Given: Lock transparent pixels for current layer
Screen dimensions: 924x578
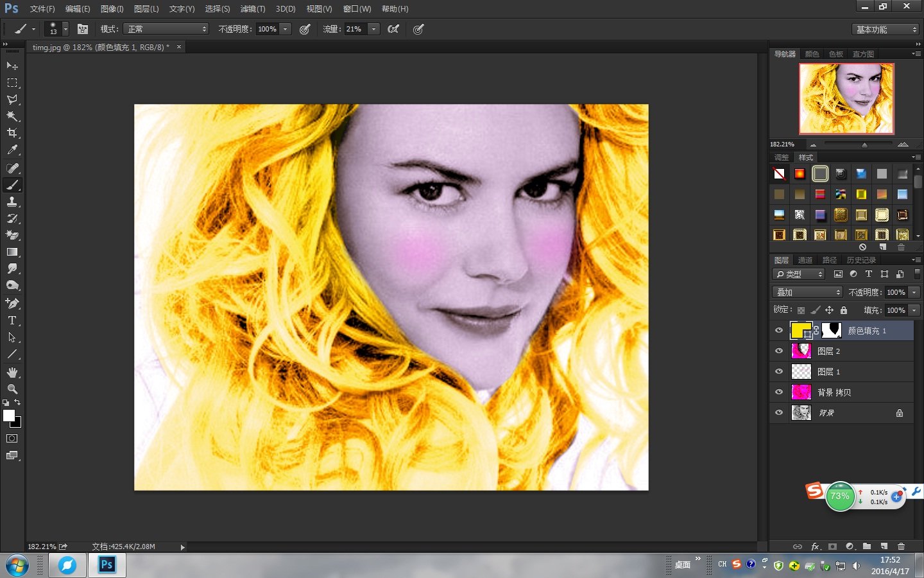Looking at the screenshot, I should click(x=800, y=310).
